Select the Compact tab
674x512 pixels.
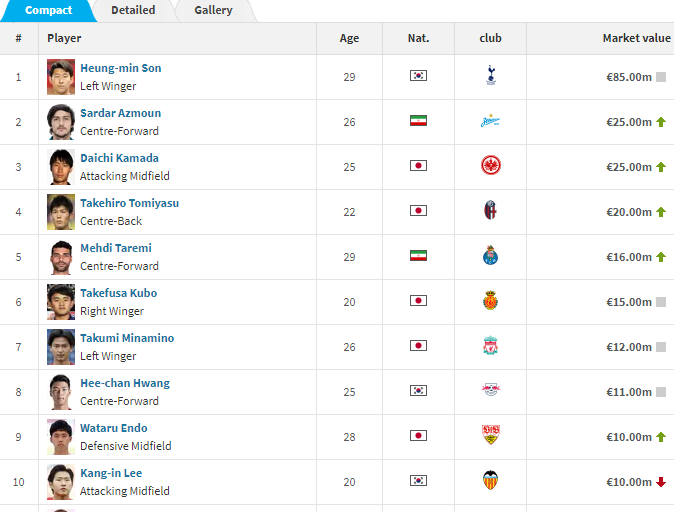click(48, 10)
